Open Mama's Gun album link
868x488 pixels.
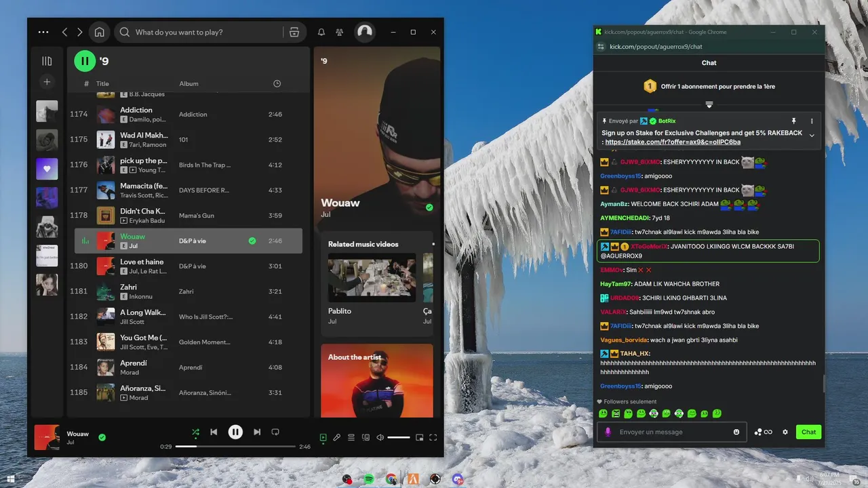click(197, 216)
